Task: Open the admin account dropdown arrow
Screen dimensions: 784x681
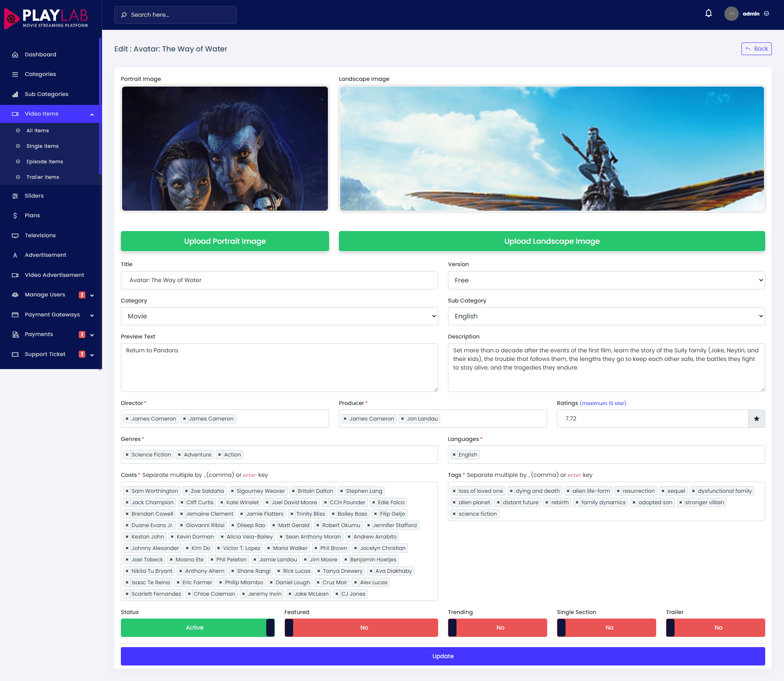Action: 766,13
